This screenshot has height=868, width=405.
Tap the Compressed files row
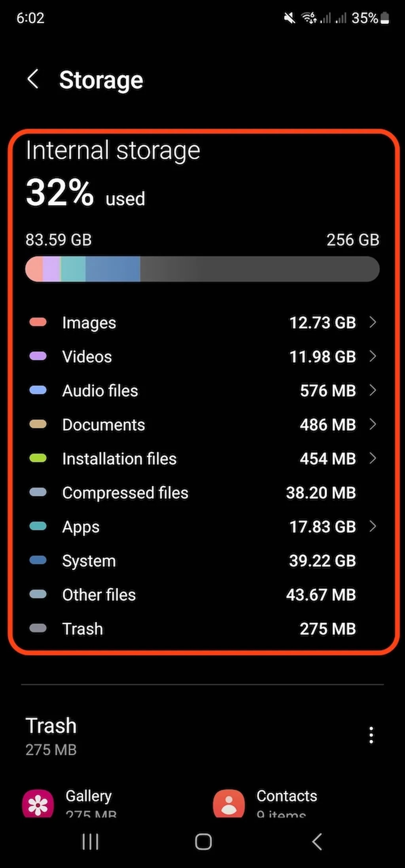[202, 493]
